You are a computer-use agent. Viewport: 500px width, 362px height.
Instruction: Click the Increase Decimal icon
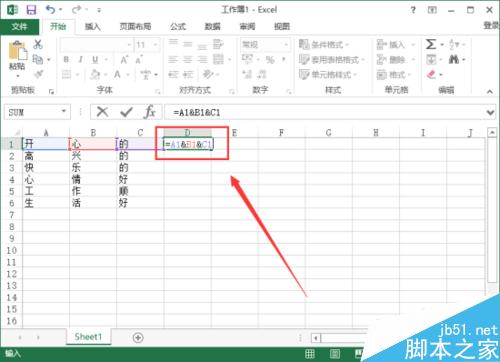coord(247,74)
